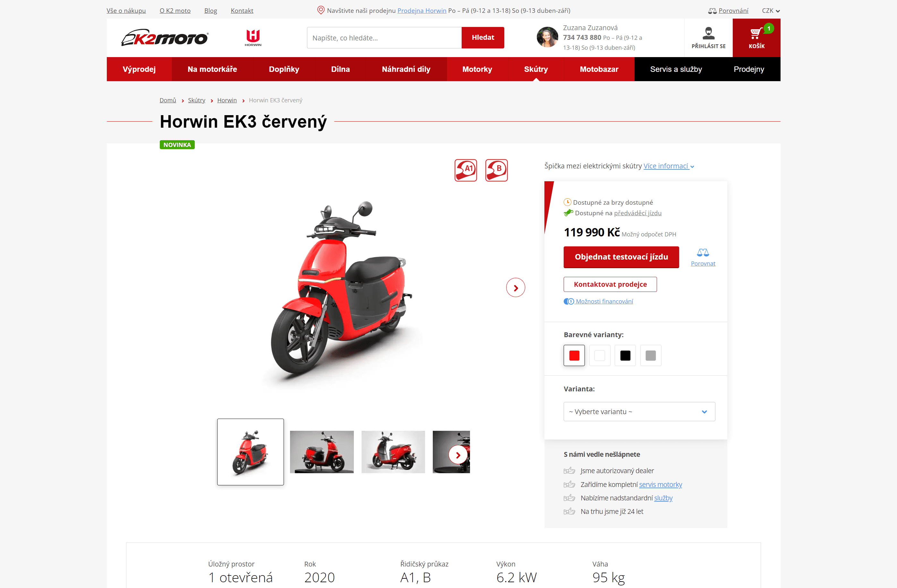Click inside the search input field

(x=384, y=38)
